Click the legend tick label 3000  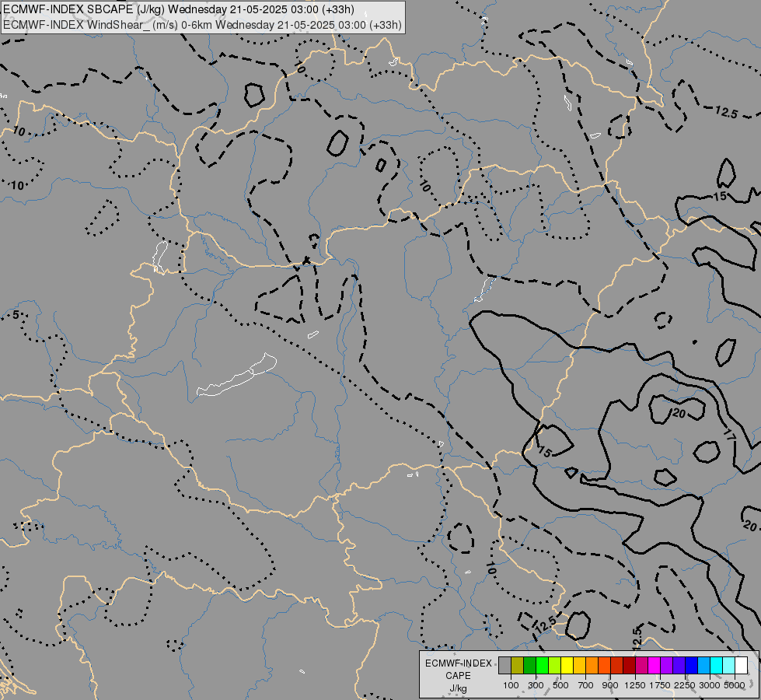pyautogui.click(x=710, y=685)
